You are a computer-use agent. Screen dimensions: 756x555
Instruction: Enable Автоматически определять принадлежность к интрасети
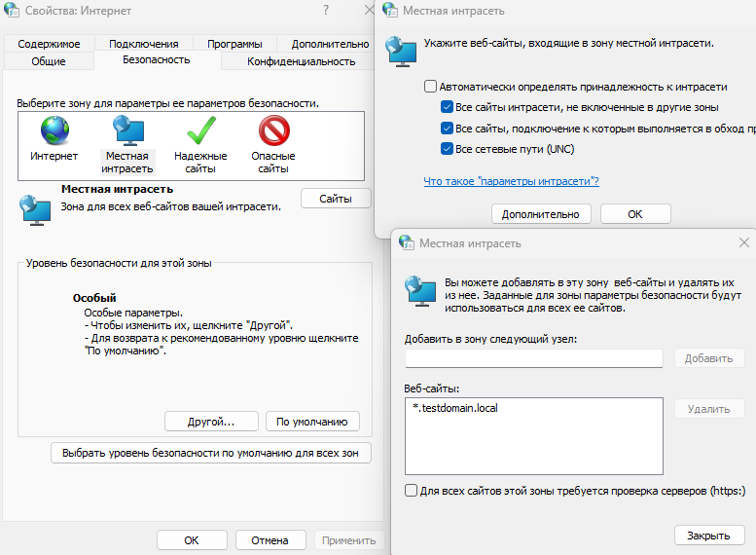(430, 87)
